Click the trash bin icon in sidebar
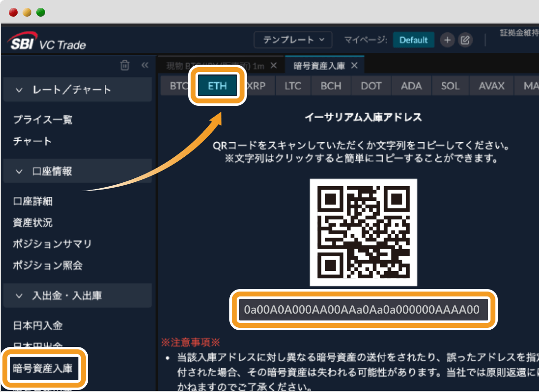The image size is (539, 392). tap(125, 65)
